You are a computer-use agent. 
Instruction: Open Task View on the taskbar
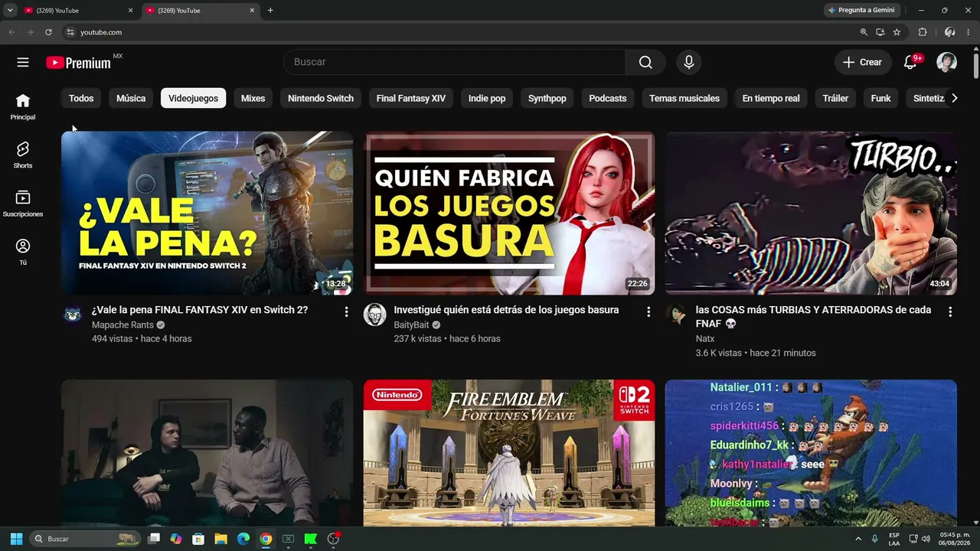154,539
